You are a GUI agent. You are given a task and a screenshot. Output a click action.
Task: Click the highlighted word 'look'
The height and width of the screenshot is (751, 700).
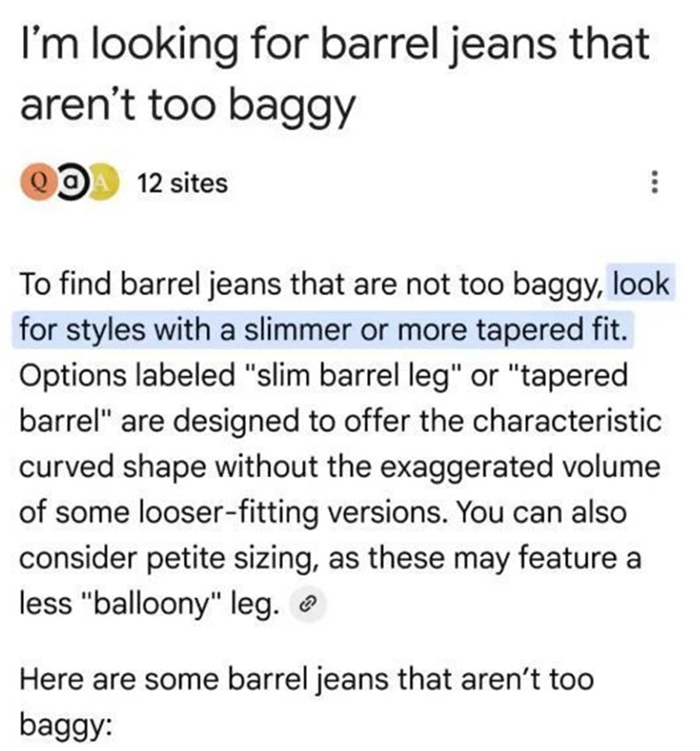(641, 284)
